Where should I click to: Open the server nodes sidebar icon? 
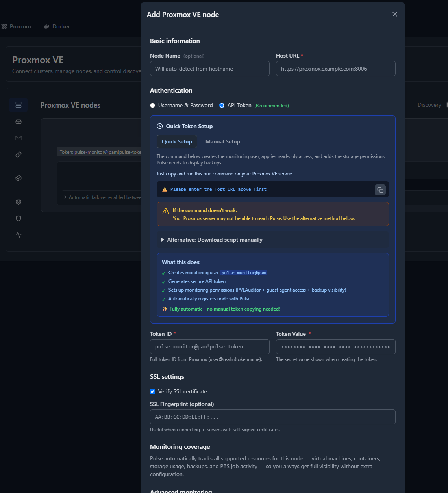(x=19, y=105)
